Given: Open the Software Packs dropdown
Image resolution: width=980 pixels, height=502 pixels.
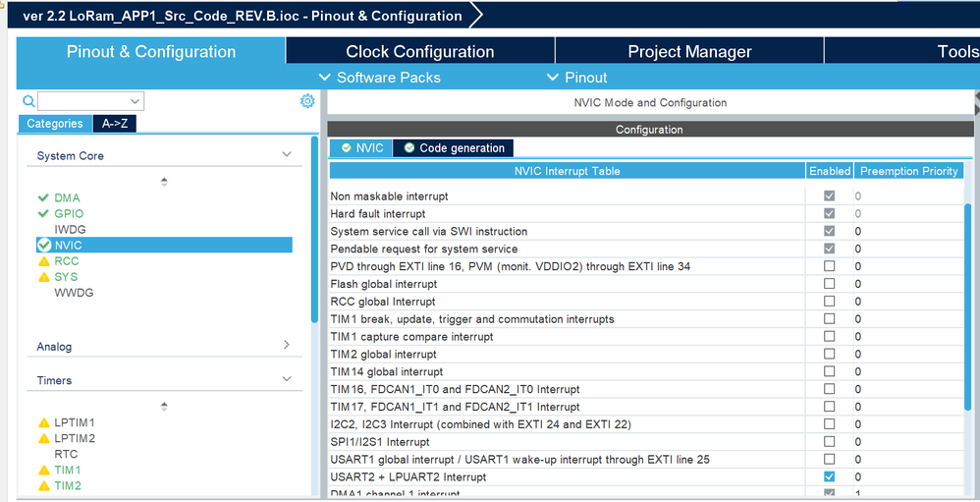Looking at the screenshot, I should tap(380, 78).
